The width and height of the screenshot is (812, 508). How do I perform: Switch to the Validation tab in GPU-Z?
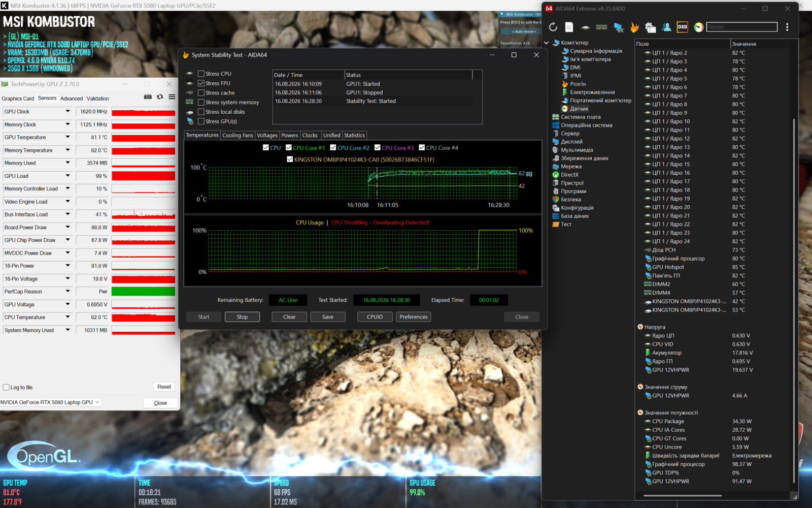(x=98, y=99)
